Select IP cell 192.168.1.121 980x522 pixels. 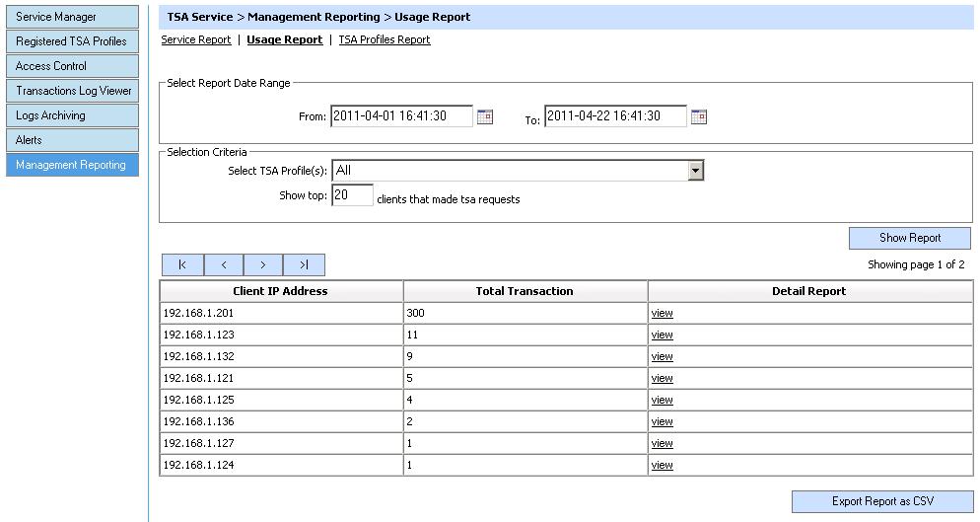pos(281,378)
